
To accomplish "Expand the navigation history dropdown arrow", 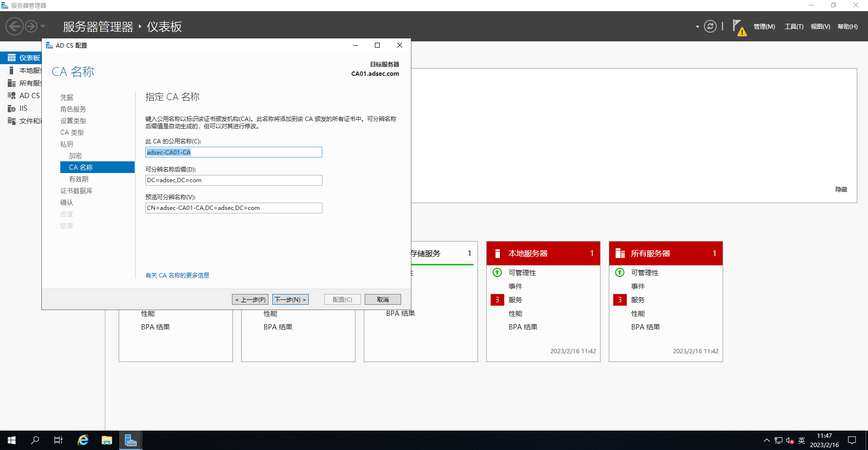I will tap(43, 26).
